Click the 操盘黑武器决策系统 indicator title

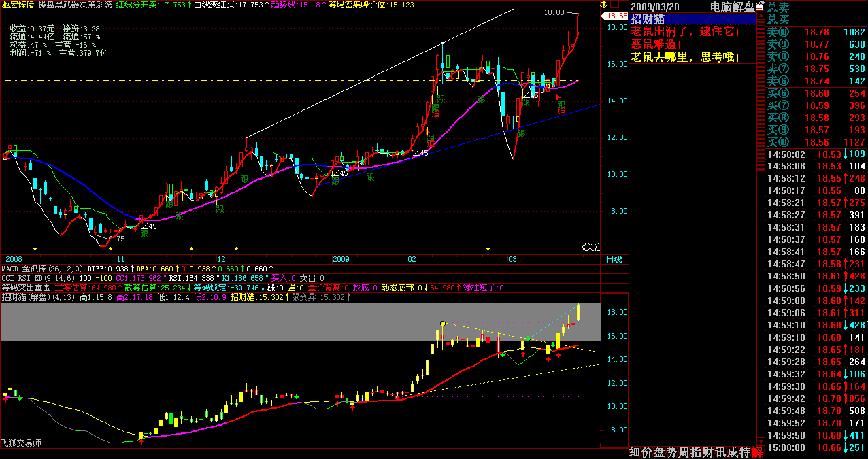[76, 4]
